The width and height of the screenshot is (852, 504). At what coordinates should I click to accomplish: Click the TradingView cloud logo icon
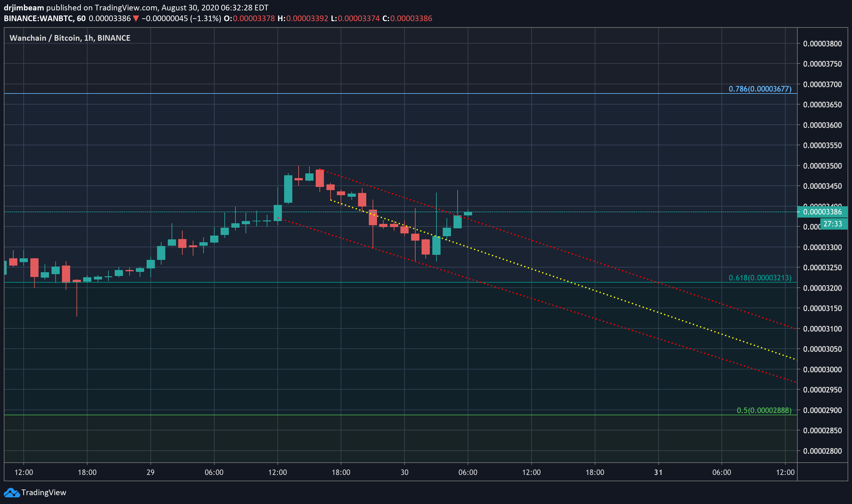coord(12,492)
